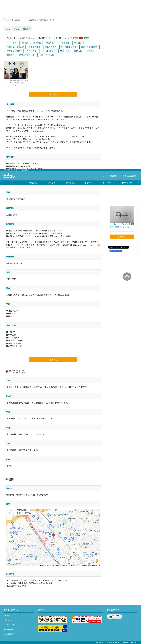
Task: Select the 給与奉行 tag
Action: (37, 43)
